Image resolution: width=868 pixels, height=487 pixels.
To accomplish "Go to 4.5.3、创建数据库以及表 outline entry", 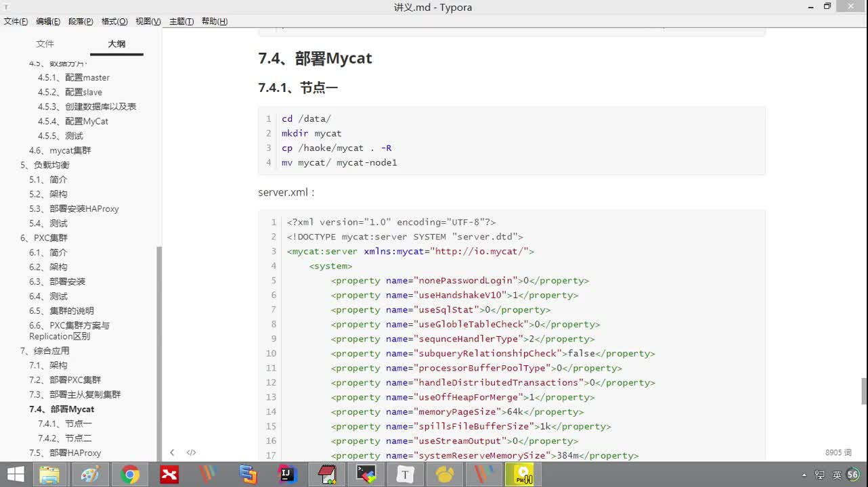I will pyautogui.click(x=87, y=107).
